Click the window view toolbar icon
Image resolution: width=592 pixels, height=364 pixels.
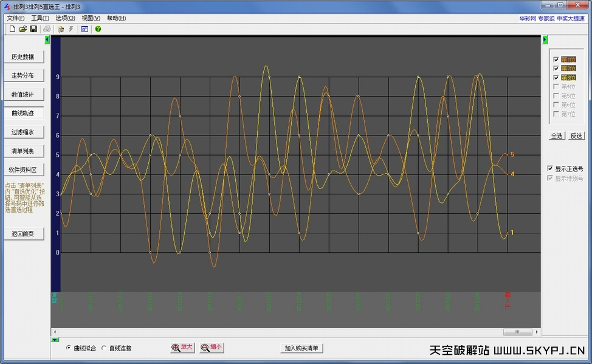84,29
